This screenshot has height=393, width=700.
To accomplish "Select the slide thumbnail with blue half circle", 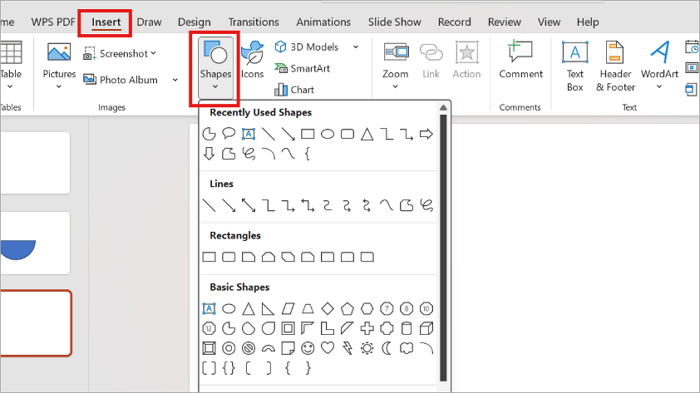I will [35, 243].
